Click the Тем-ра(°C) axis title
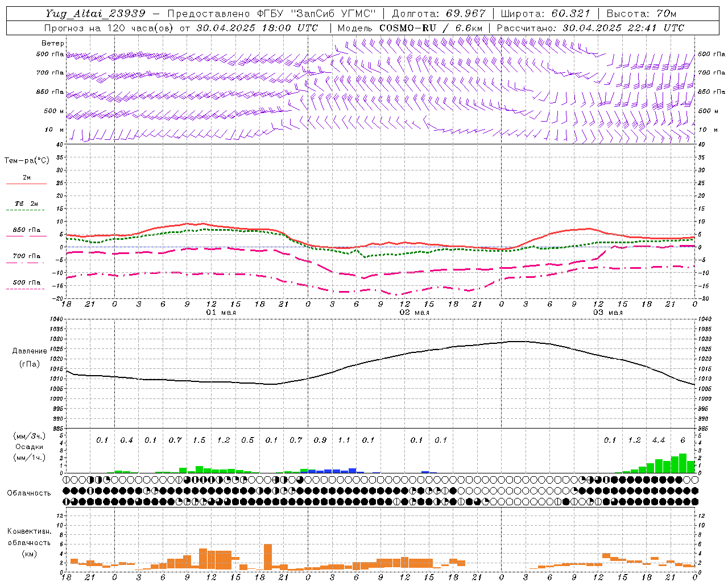Screen dimensions: 728x582 click(x=27, y=161)
